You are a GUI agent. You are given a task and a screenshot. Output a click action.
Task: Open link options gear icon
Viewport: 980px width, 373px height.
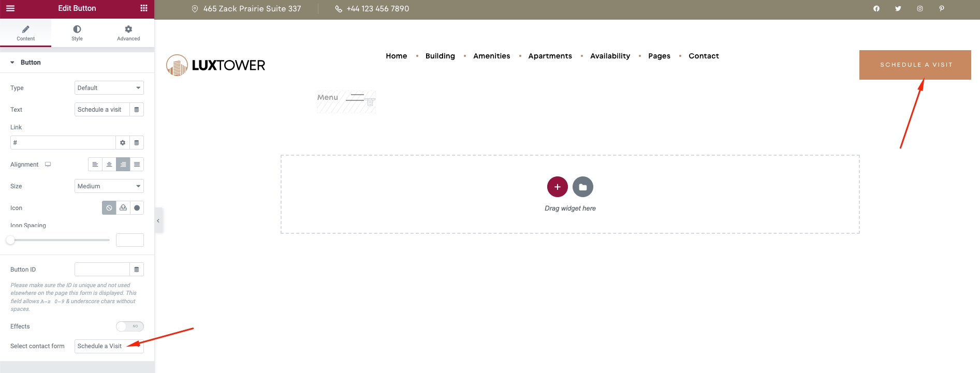pyautogui.click(x=123, y=143)
